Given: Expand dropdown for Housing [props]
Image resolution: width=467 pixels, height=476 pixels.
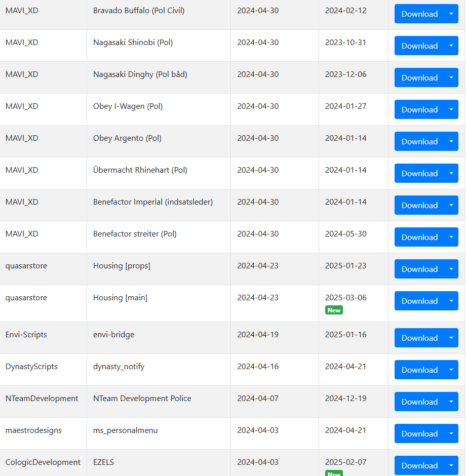Looking at the screenshot, I should click(x=451, y=269).
